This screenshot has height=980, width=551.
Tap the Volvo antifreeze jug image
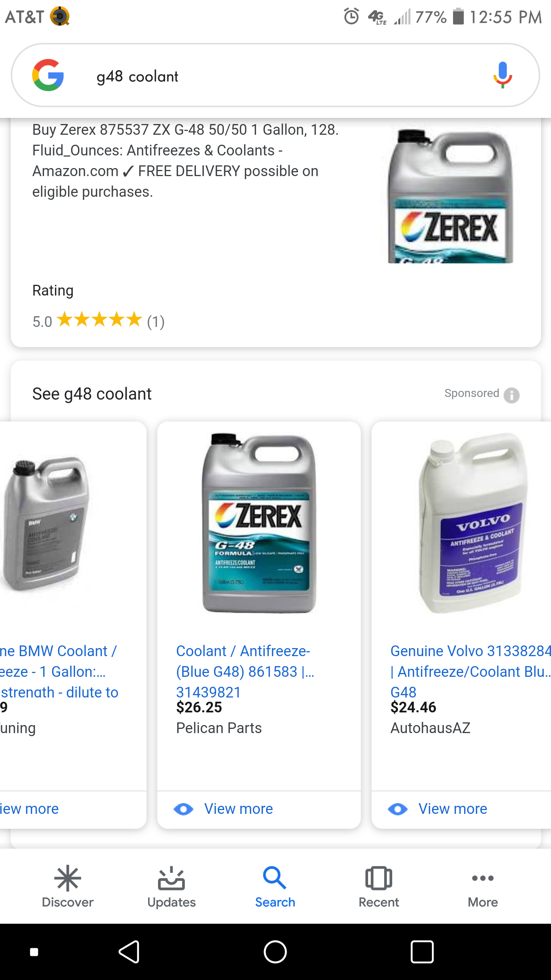473,523
